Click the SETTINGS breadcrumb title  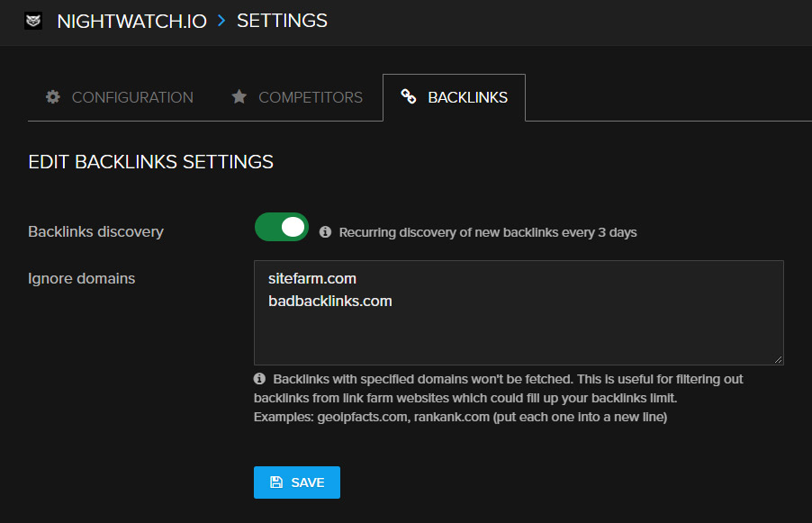point(282,21)
